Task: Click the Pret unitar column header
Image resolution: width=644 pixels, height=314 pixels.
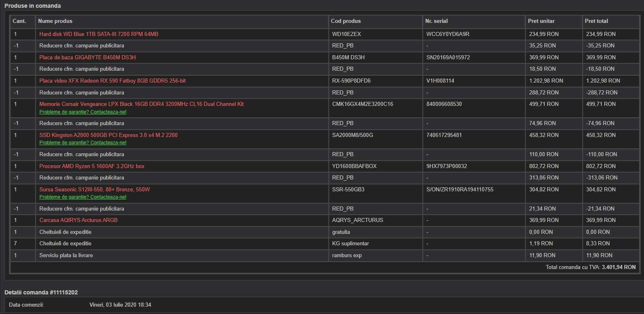Action: click(x=541, y=21)
